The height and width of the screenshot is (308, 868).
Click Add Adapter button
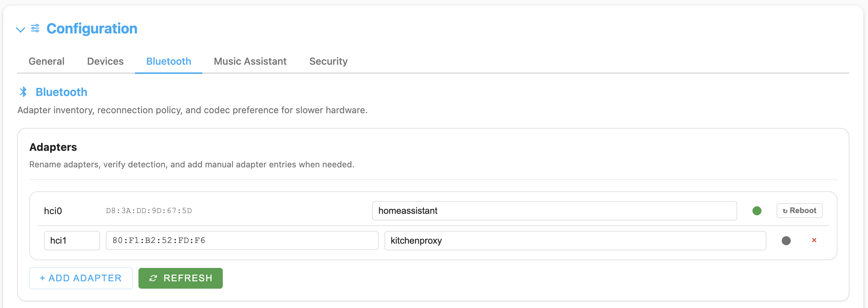(81, 278)
